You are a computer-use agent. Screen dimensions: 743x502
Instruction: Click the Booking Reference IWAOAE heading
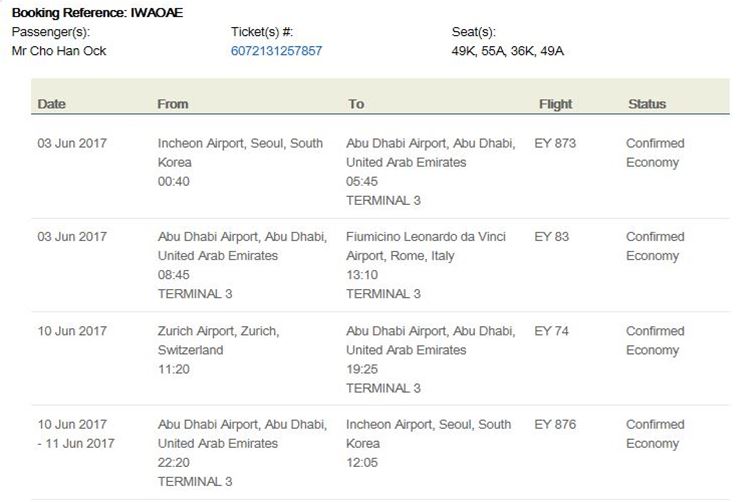click(97, 13)
